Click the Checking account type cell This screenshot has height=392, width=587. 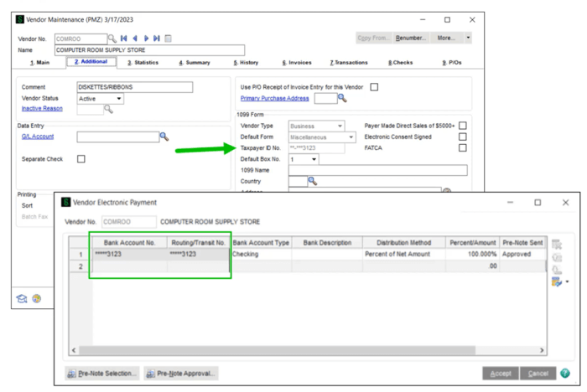pos(261,255)
